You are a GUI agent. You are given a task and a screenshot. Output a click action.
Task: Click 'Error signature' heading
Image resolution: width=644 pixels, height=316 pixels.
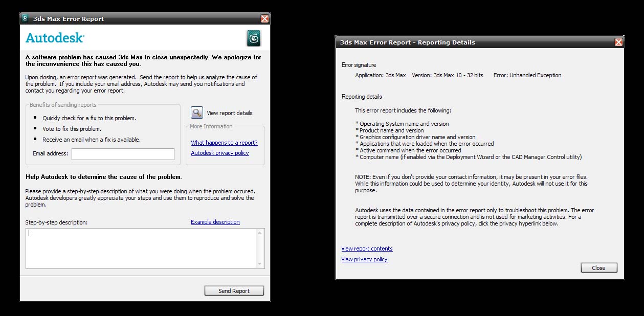click(359, 65)
